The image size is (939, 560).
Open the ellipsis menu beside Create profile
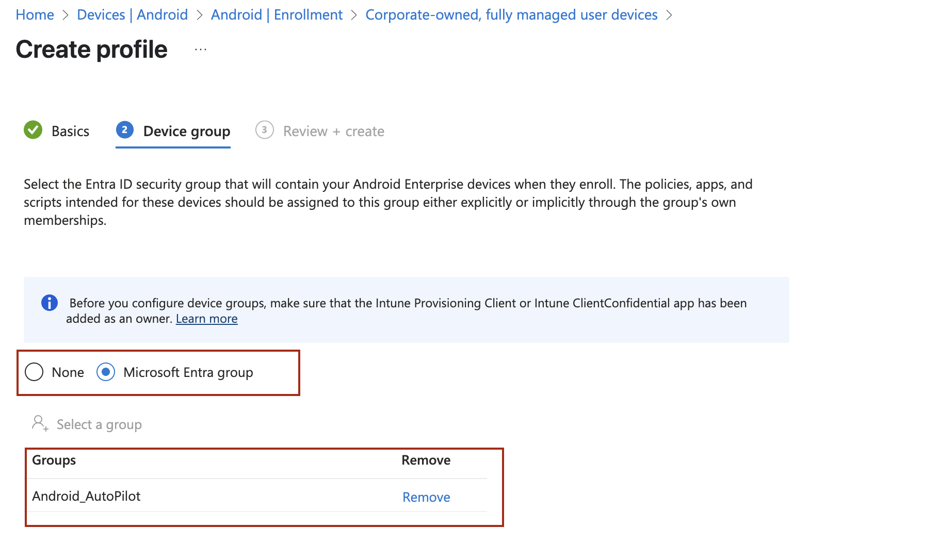tap(201, 50)
